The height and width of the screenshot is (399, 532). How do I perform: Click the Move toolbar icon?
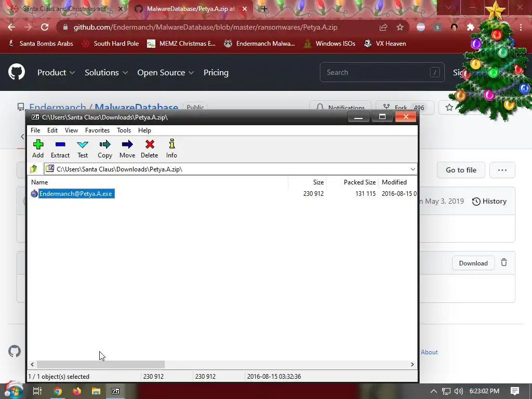pos(127,148)
